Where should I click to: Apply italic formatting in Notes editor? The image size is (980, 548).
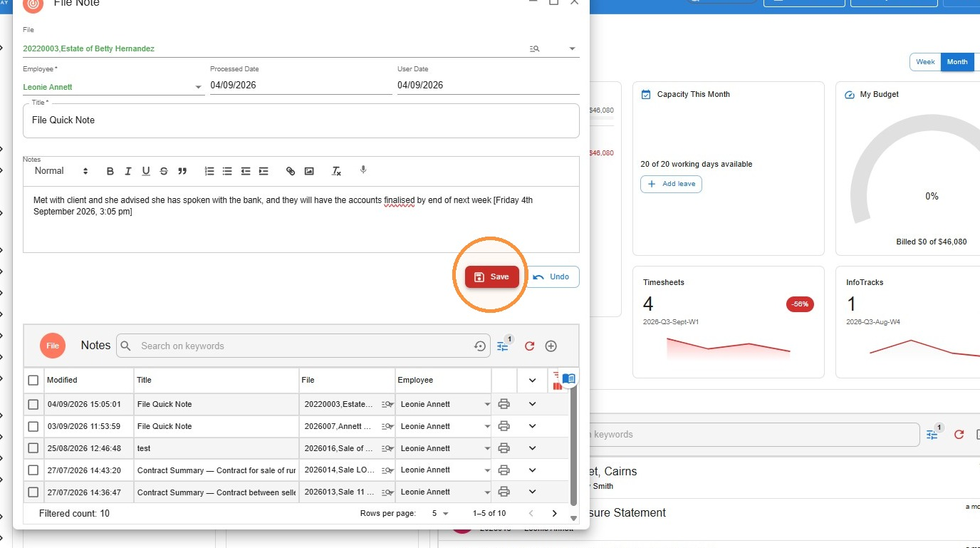128,171
